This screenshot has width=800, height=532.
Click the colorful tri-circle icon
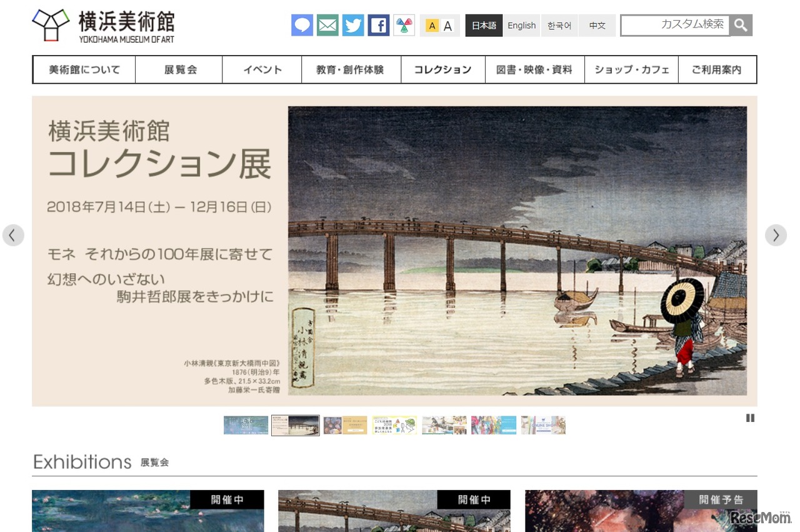click(x=404, y=26)
